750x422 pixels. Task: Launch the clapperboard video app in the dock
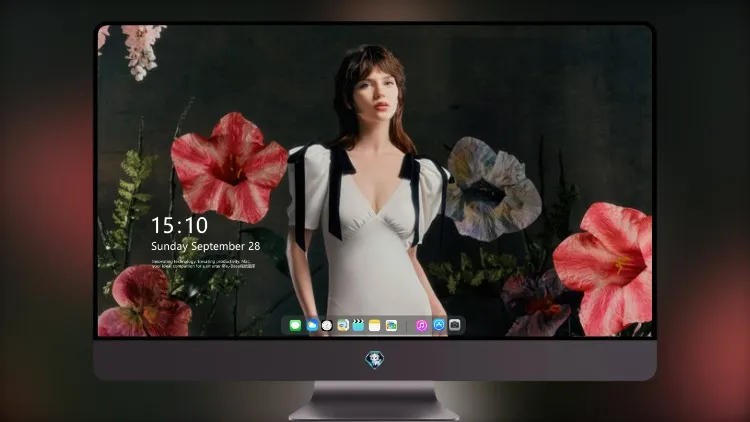[x=358, y=325]
